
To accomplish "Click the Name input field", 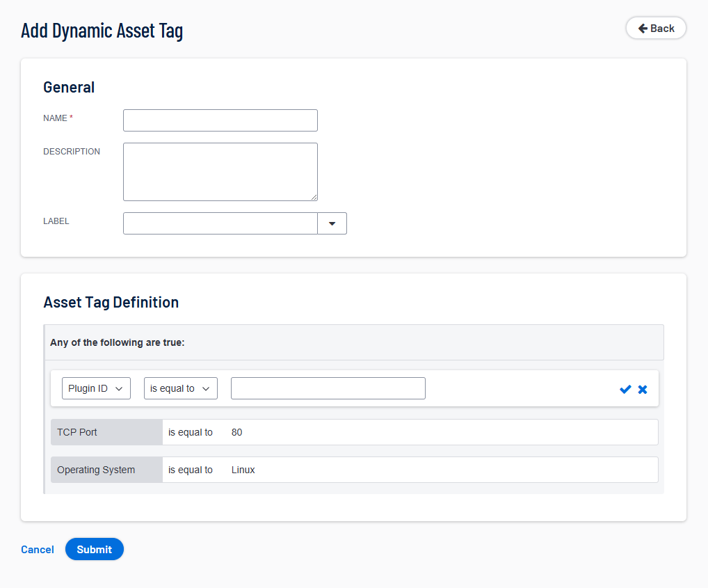I will [220, 120].
